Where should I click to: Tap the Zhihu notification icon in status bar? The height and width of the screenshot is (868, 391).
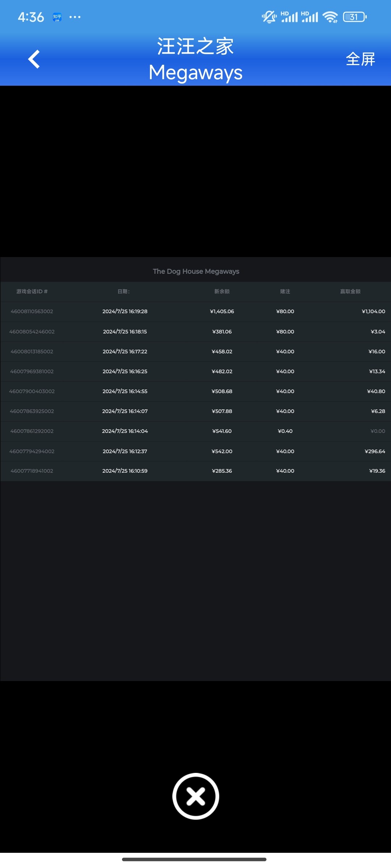57,17
